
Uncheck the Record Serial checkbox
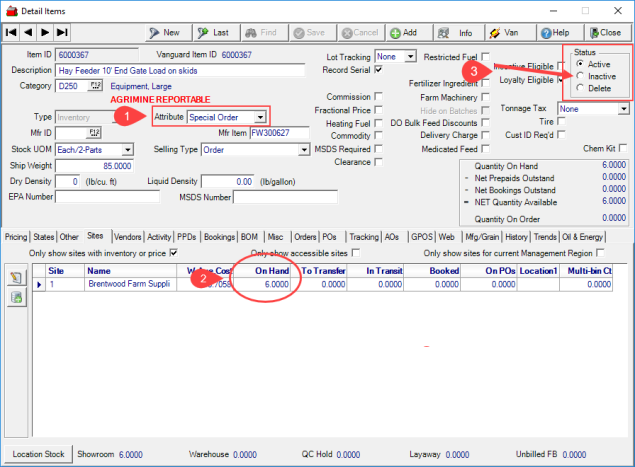coord(378,70)
